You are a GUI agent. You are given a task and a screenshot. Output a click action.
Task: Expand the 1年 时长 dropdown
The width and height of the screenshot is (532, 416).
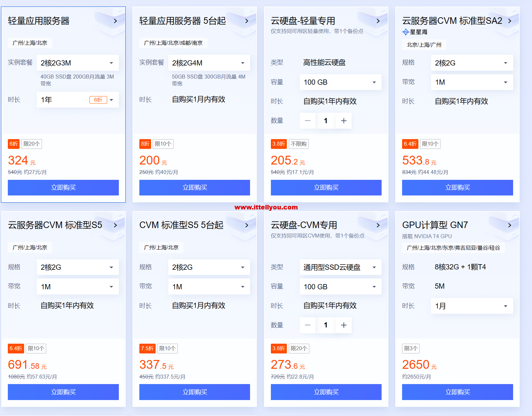point(78,100)
